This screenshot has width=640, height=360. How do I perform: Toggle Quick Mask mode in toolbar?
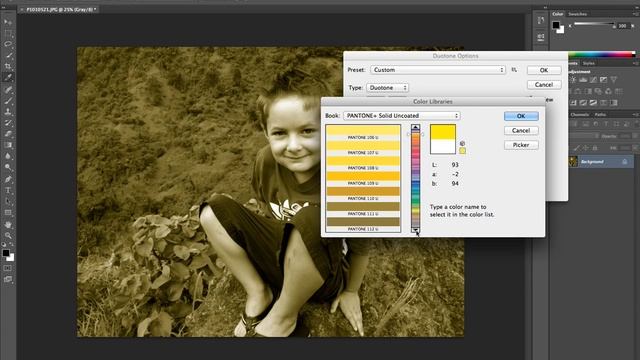click(x=8, y=268)
